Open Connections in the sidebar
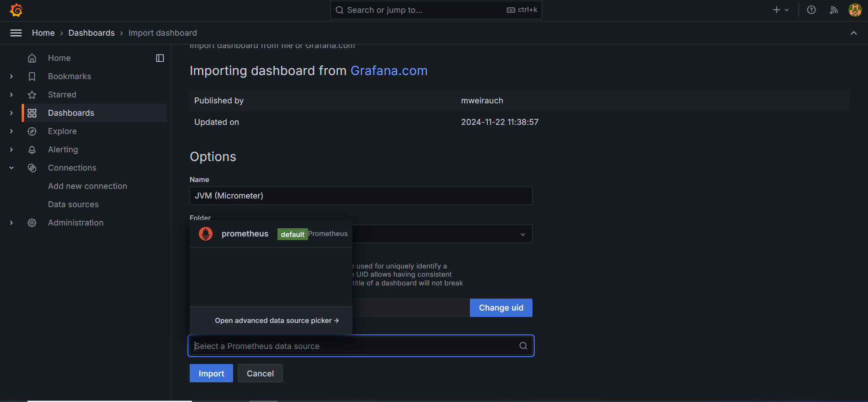Screen dimensions: 868x402 [72, 168]
